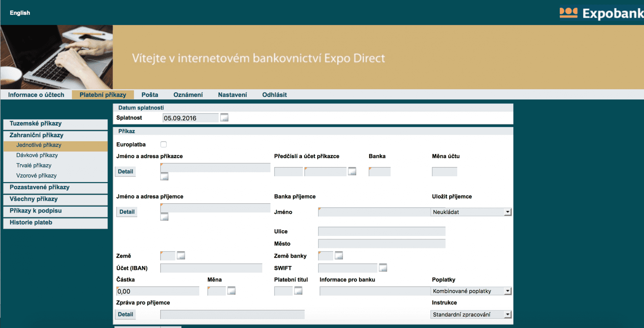644x328 pixels.
Task: Click the laptop banner photo
Action: [x=57, y=57]
